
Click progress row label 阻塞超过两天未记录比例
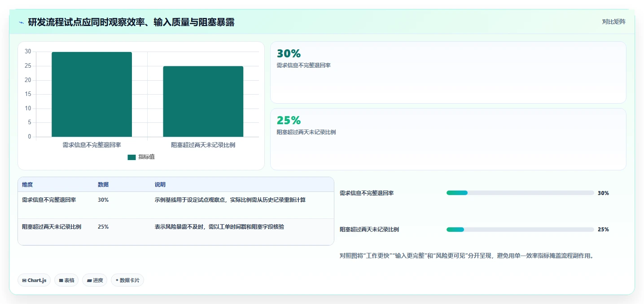click(369, 230)
